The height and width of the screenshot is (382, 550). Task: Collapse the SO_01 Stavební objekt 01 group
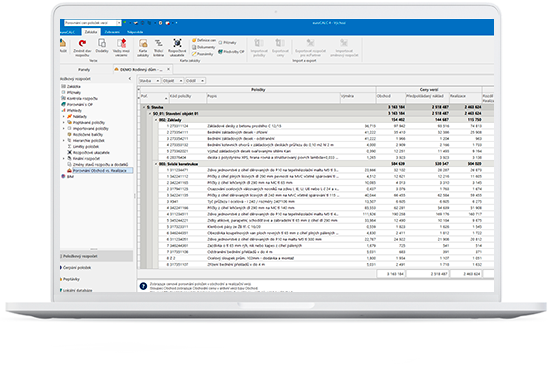point(150,114)
